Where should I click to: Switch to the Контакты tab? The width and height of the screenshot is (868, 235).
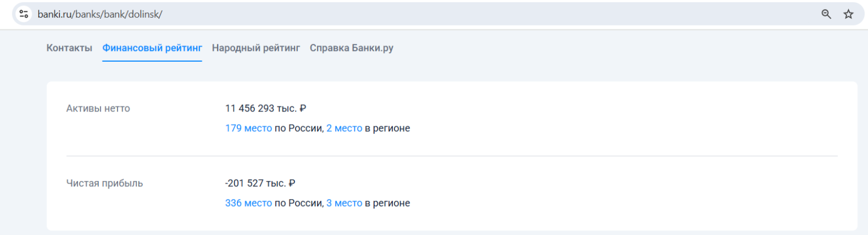69,48
